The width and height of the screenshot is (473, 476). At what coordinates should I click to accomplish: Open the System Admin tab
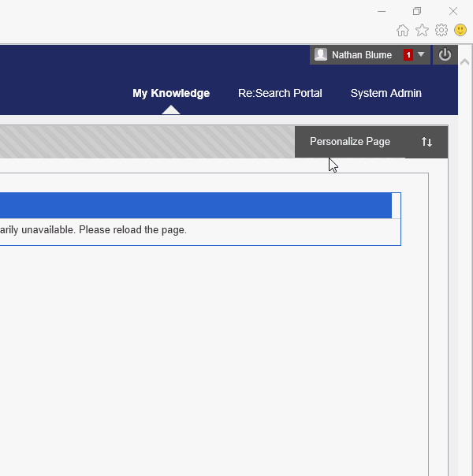tap(385, 93)
